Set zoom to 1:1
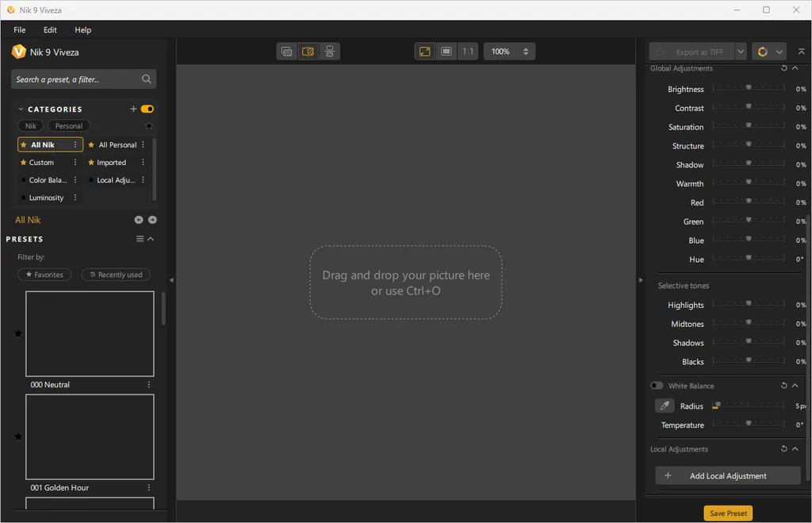 [468, 52]
